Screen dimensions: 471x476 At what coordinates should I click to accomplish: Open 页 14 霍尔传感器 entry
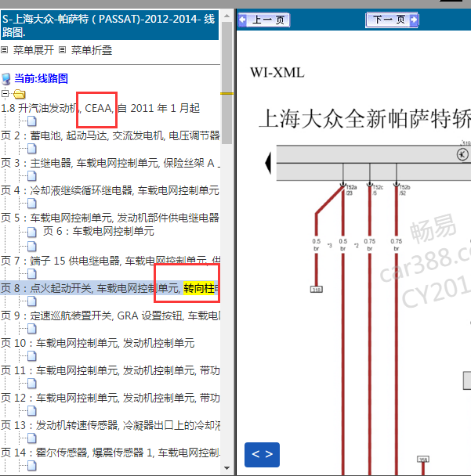pos(111,453)
